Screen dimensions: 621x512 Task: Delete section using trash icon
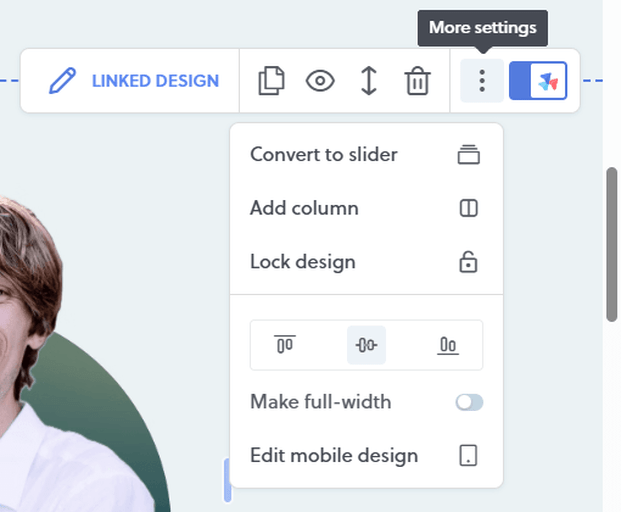pyautogui.click(x=417, y=81)
